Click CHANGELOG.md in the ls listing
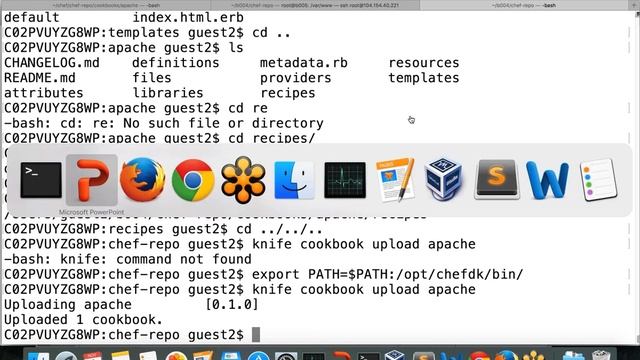The image size is (640, 360). pos(52,63)
